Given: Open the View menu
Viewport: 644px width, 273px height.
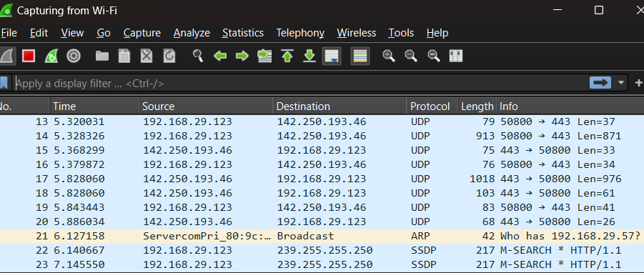Looking at the screenshot, I should (72, 33).
